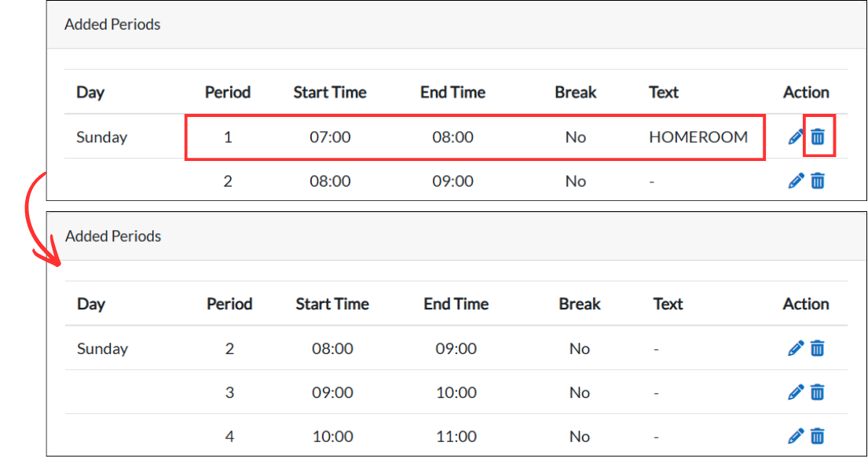Image resolution: width=868 pixels, height=457 pixels.
Task: Click the lower table's Action header
Action: click(806, 304)
